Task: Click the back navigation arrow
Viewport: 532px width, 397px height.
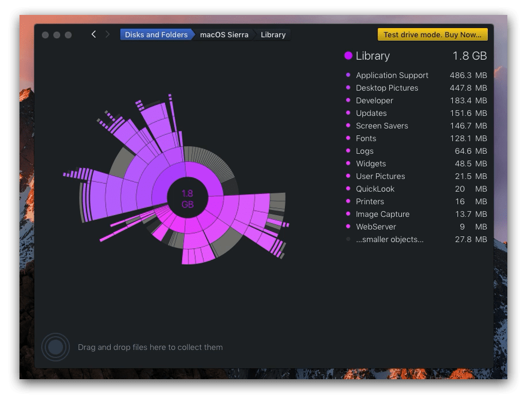Action: coord(93,34)
